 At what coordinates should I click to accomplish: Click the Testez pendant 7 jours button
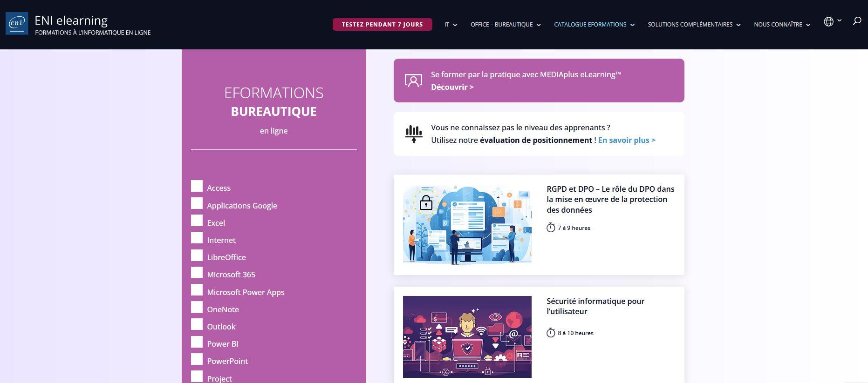(382, 25)
